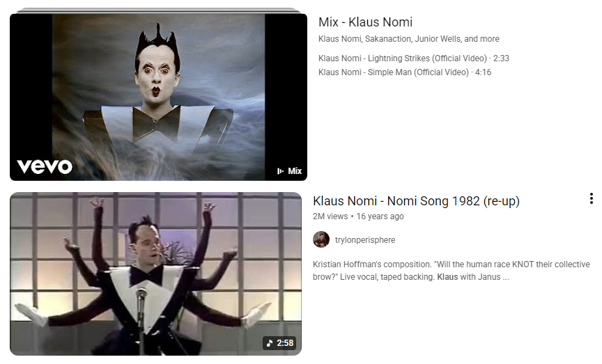Open the 'Mix - Klaus Nomi' title
Image resolution: width=602 pixels, height=364 pixels.
click(365, 22)
